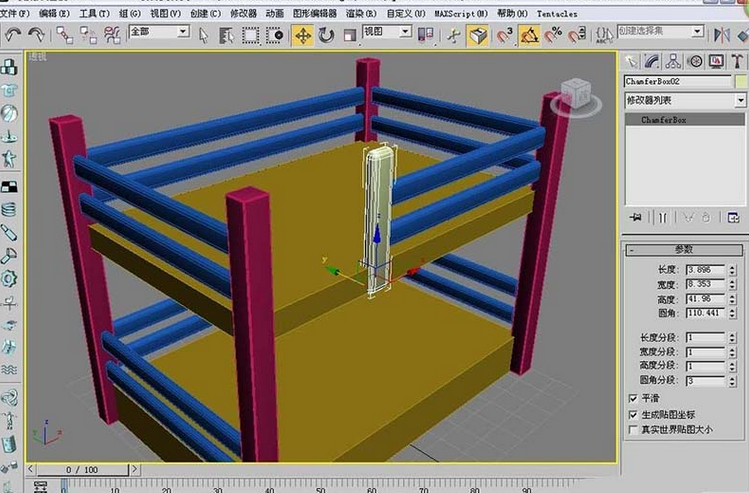Adjust the length spinner arrows
Image resolution: width=749 pixels, height=493 pixels.
pyautogui.click(x=732, y=269)
